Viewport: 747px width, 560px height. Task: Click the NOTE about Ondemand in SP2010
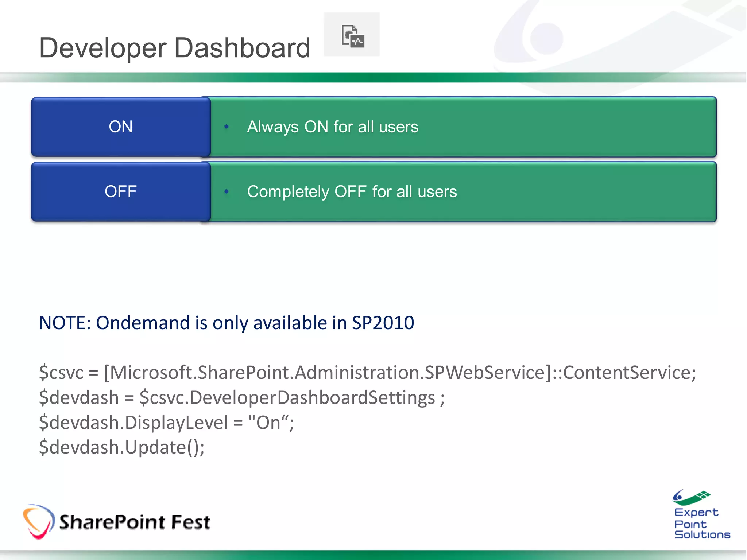coord(227,323)
